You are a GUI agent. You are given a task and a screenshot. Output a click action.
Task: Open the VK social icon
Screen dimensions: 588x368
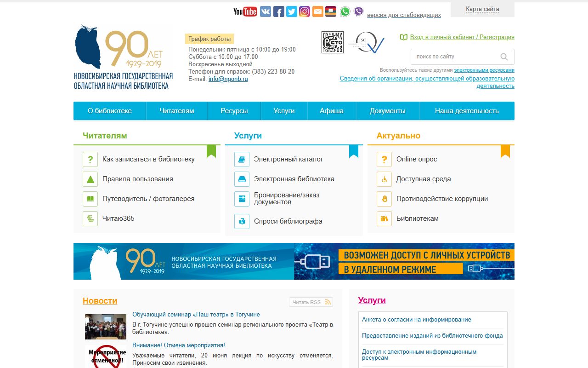click(266, 11)
